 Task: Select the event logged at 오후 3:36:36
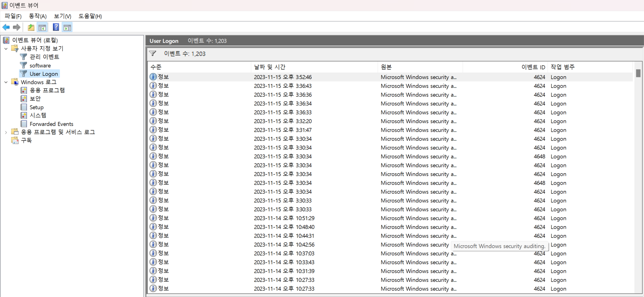pyautogui.click(x=391, y=95)
